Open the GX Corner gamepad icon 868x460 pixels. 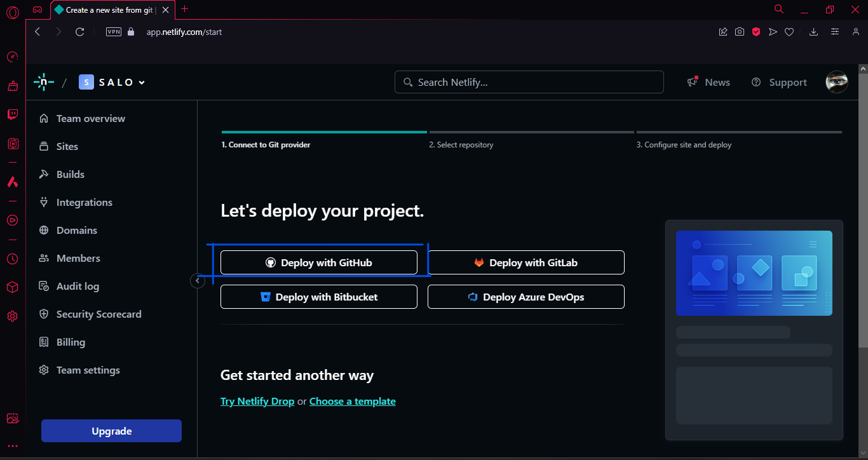38,10
